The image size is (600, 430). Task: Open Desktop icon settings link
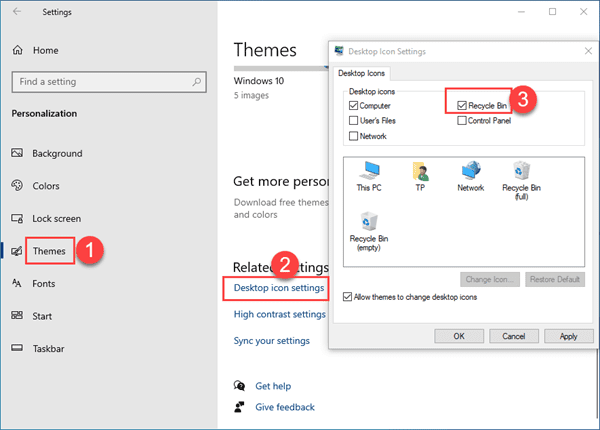[279, 288]
